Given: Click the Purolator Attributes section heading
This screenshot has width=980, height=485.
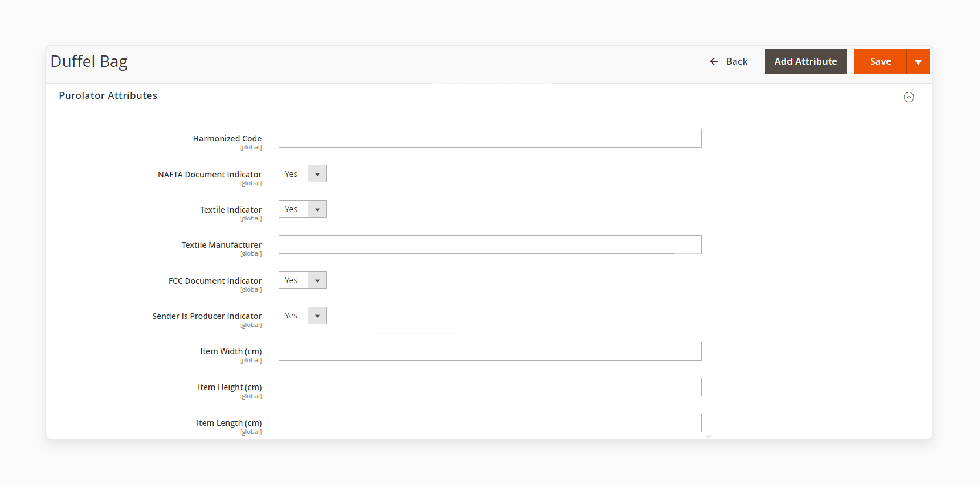Looking at the screenshot, I should 108,95.
